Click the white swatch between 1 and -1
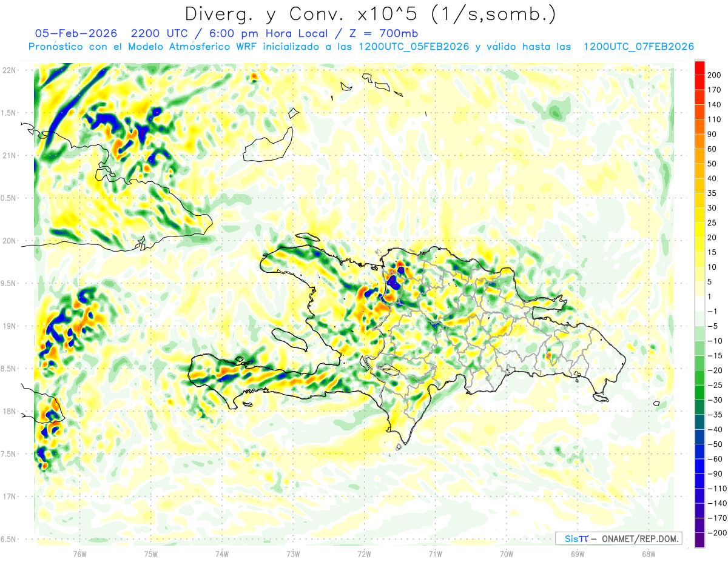Viewport: 728px width, 562px height. tap(699, 304)
